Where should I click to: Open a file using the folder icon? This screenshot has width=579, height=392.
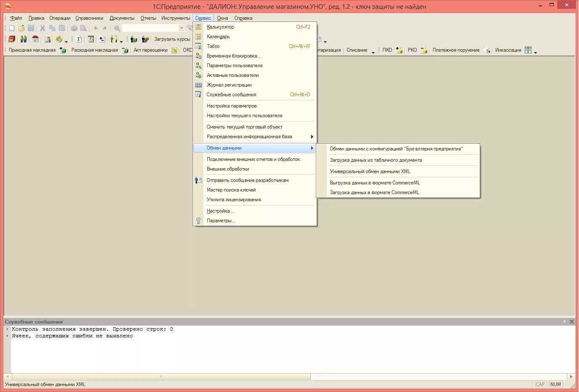21,28
